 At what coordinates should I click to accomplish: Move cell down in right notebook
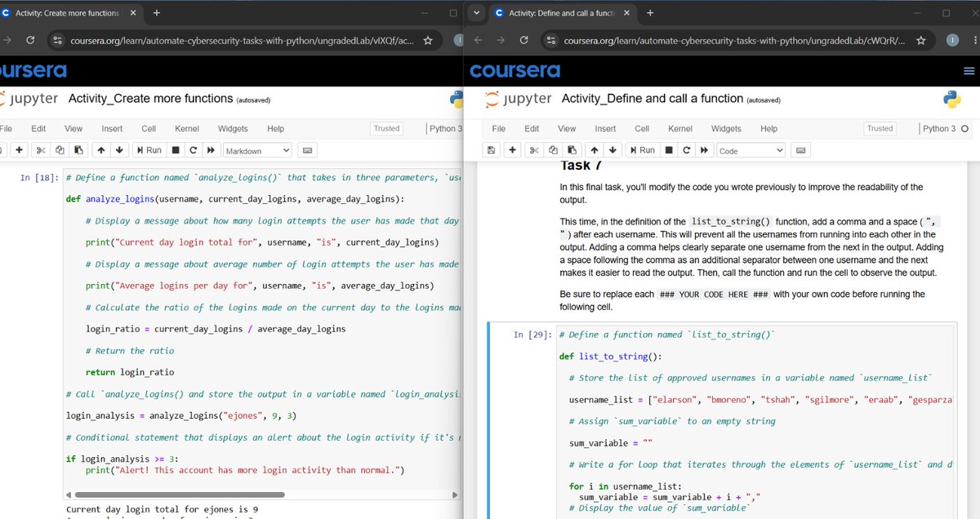point(612,150)
